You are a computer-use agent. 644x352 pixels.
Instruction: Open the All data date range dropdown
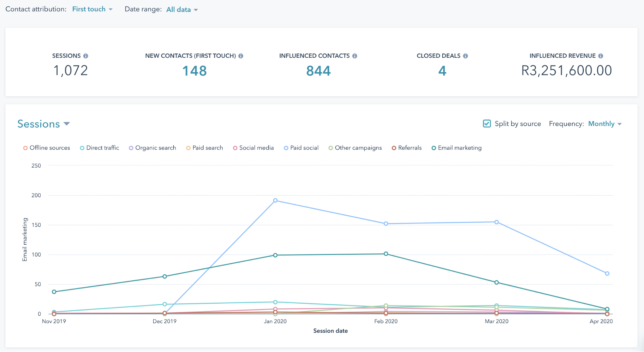tap(182, 10)
